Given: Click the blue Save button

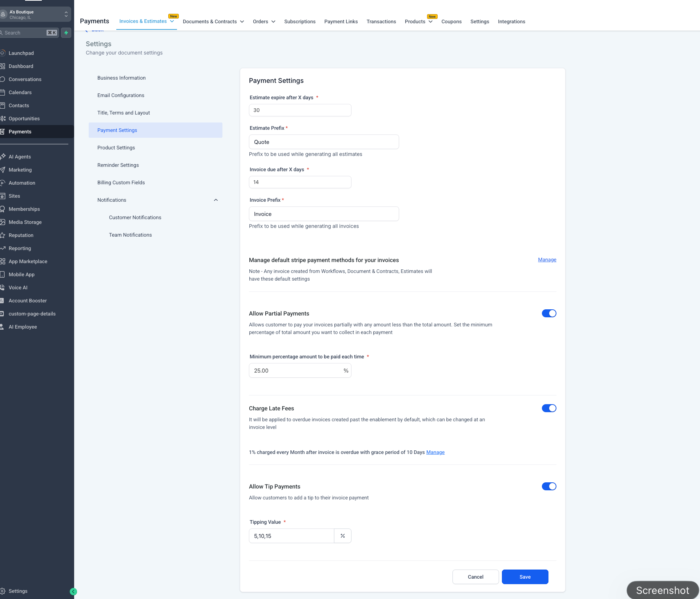Looking at the screenshot, I should (525, 577).
